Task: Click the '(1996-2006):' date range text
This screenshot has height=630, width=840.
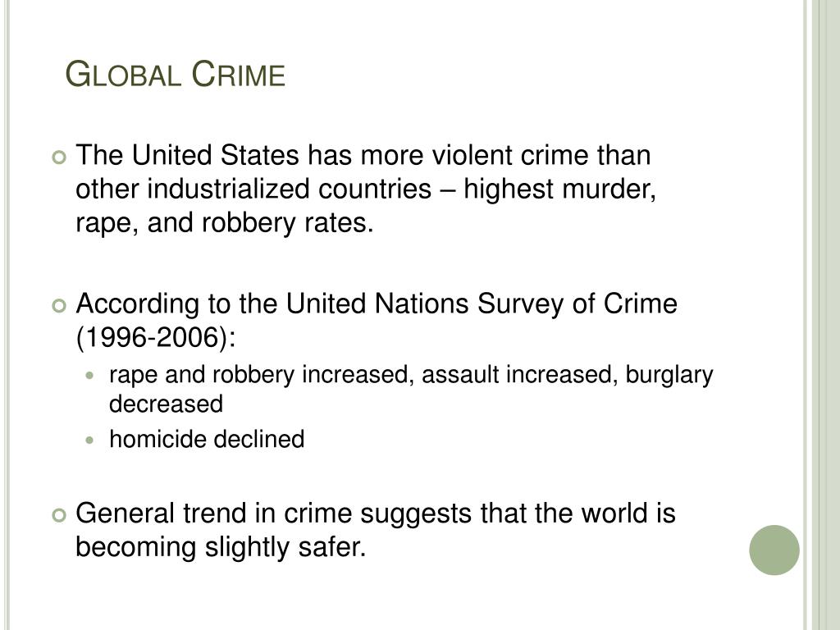Action: (x=156, y=337)
